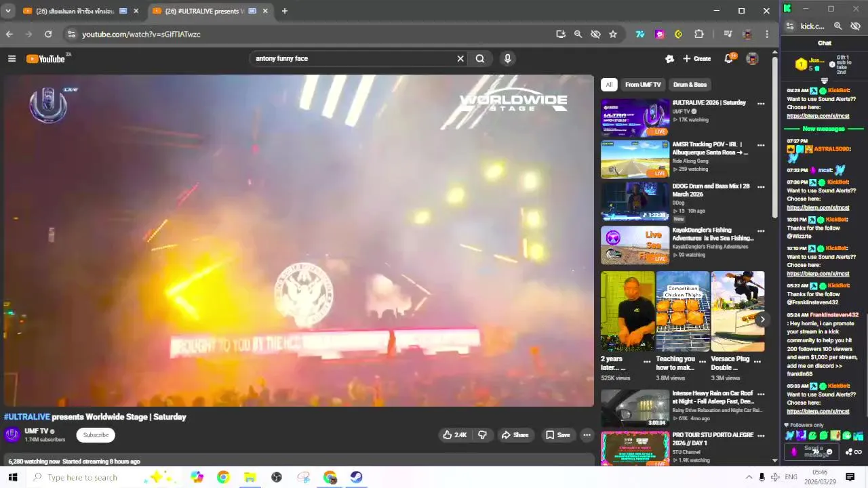Screen dimensions: 868x488
Task: Start voice search with the microphone
Action: tap(507, 59)
